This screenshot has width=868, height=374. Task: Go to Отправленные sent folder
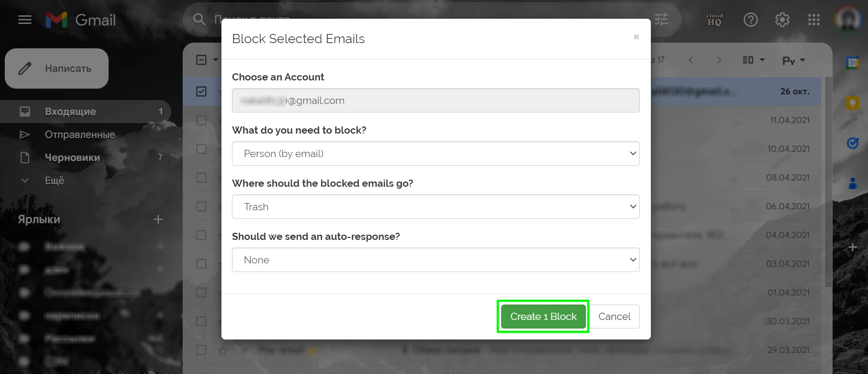click(x=80, y=135)
